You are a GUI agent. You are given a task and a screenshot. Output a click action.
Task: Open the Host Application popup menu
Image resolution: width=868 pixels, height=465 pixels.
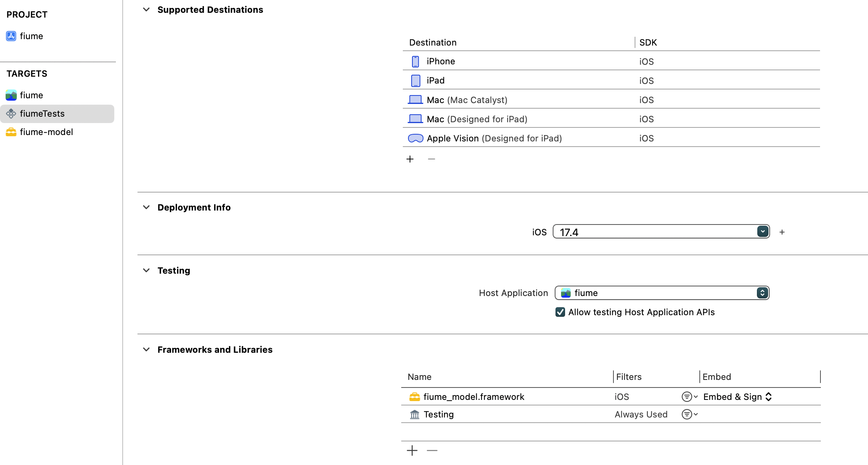[x=662, y=293]
